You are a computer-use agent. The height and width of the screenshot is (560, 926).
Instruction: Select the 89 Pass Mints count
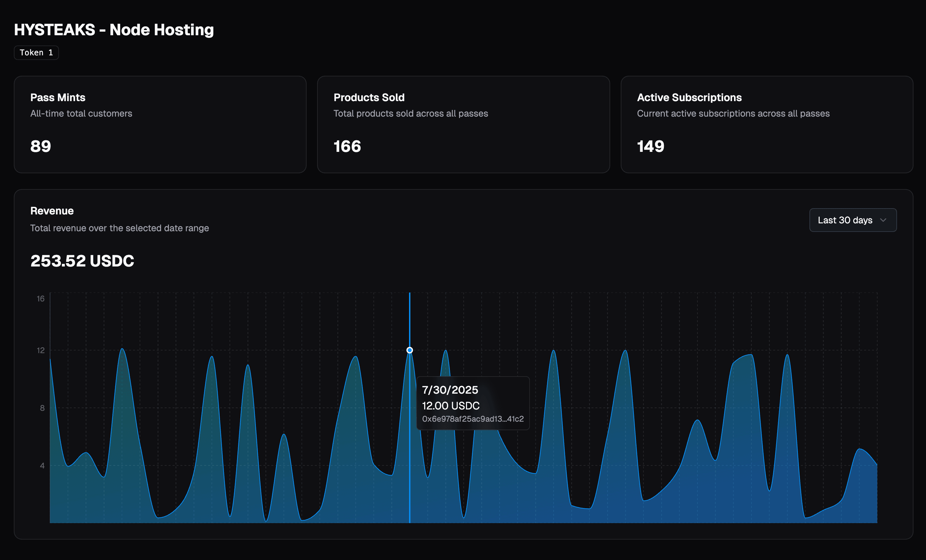[40, 146]
